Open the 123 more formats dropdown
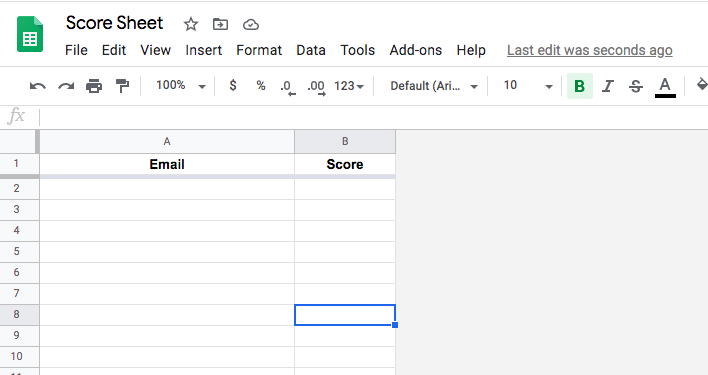The image size is (708, 375). coord(349,86)
